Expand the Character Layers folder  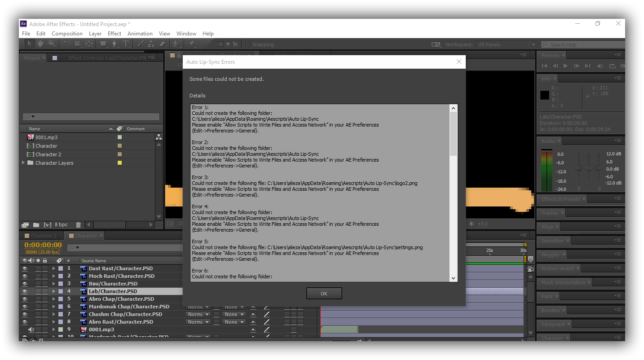(x=23, y=163)
